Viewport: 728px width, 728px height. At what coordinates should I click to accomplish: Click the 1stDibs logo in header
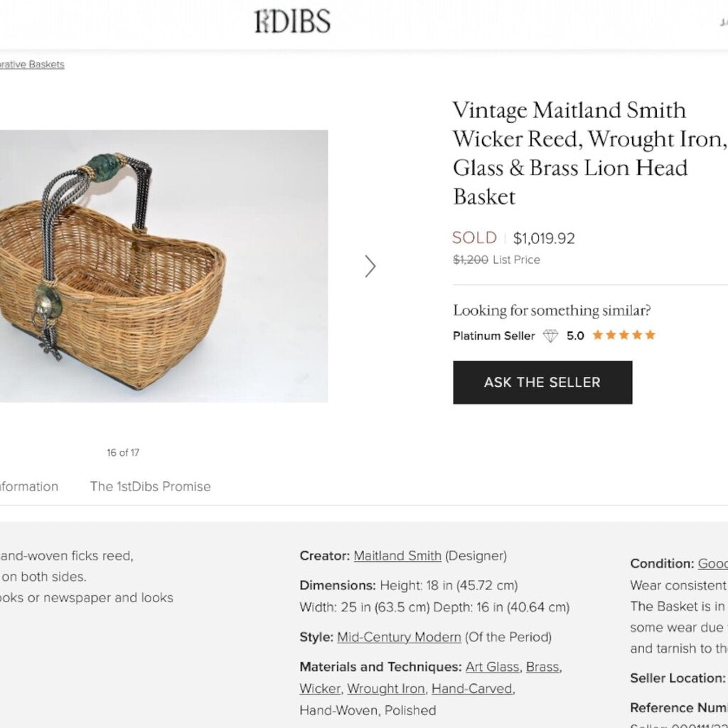pos(292,22)
